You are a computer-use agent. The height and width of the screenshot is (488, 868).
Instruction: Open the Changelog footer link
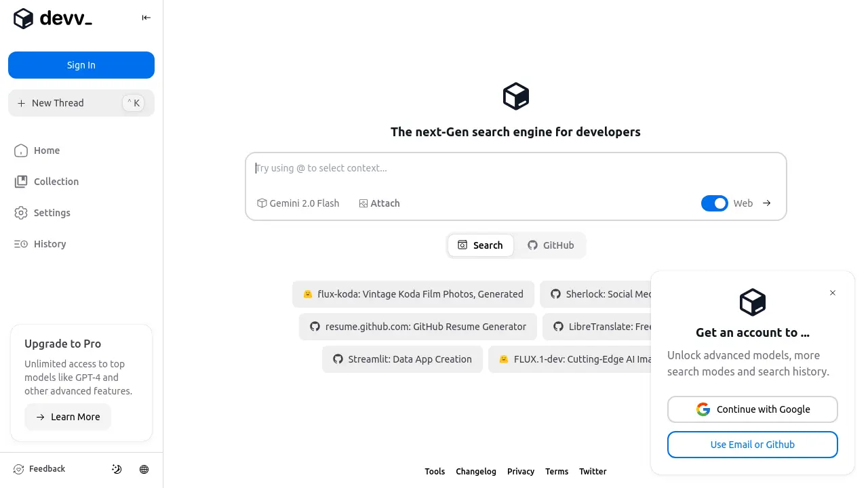pyautogui.click(x=476, y=472)
